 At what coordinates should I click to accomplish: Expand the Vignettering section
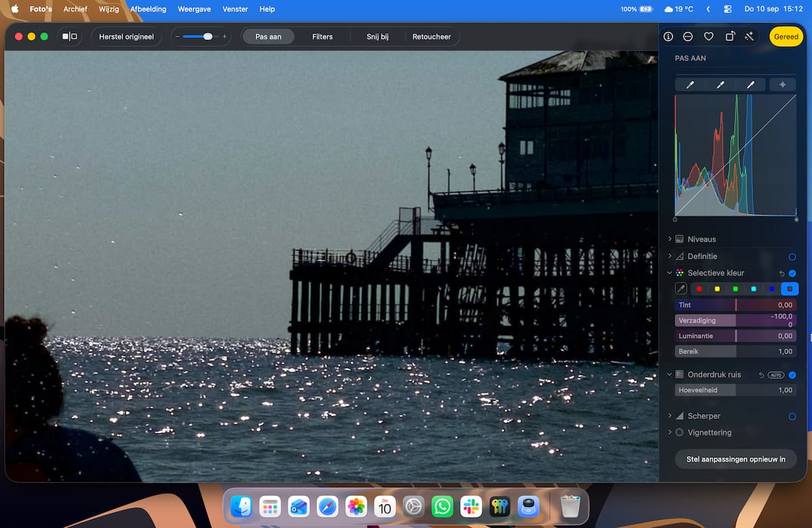pyautogui.click(x=670, y=432)
